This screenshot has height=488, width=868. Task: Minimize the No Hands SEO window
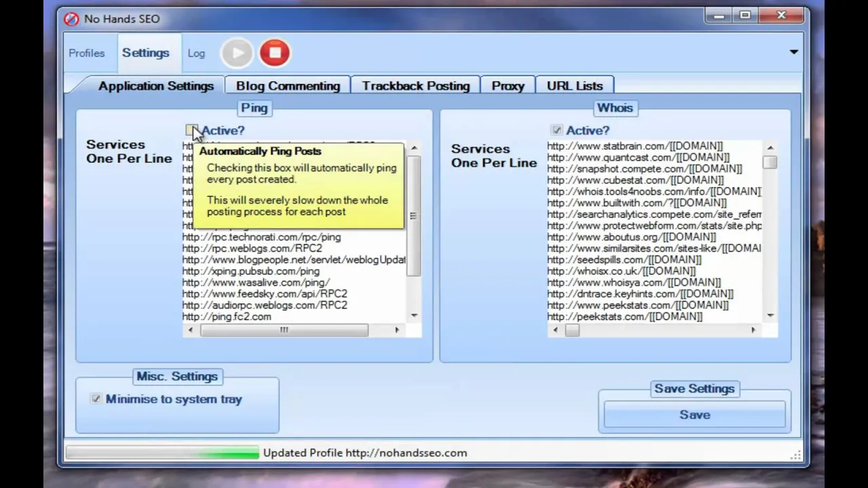[x=719, y=15]
